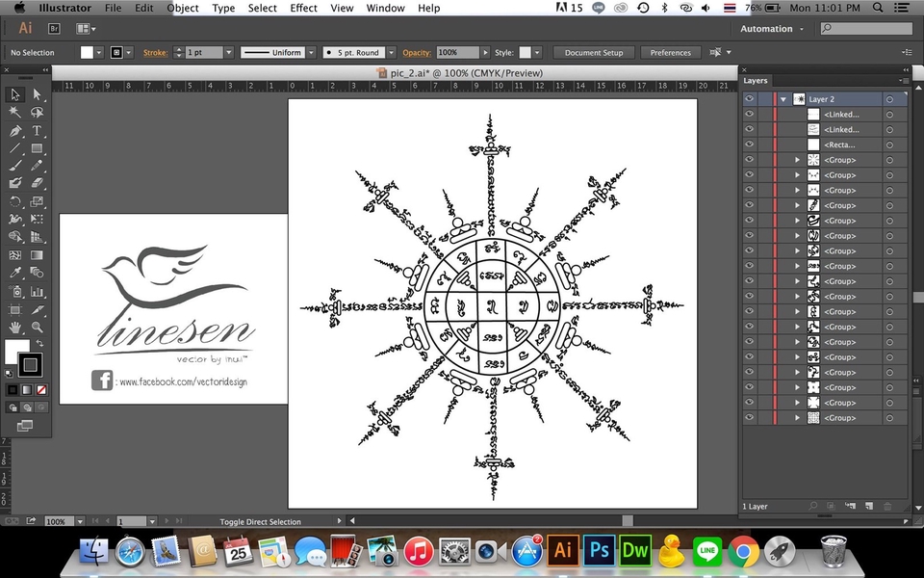
Task: Select the Free Transform tool
Action: pos(38,220)
